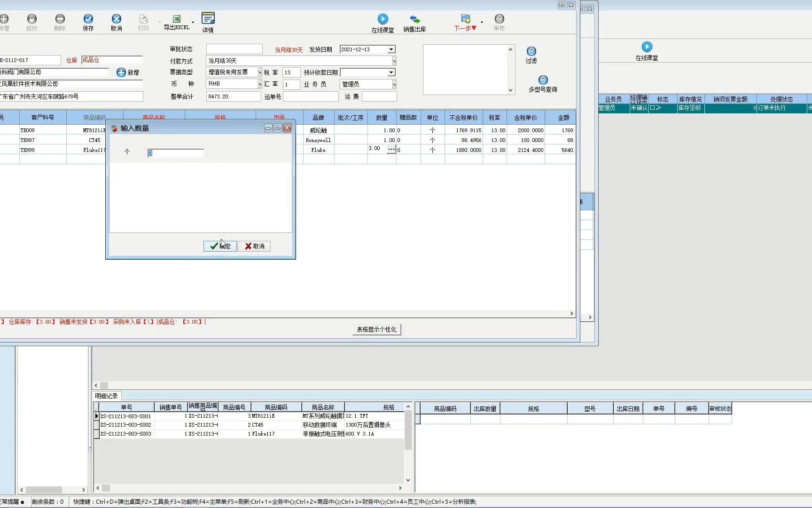
Task: Click the 出库数量 column header
Action: click(x=485, y=409)
